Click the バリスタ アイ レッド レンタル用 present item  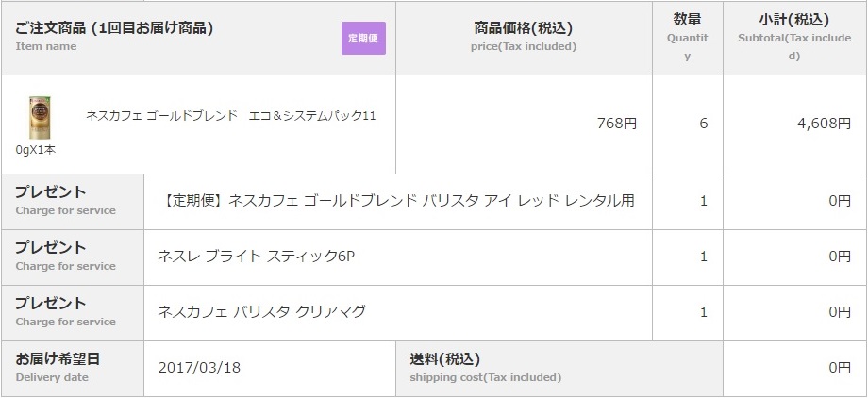(x=396, y=200)
